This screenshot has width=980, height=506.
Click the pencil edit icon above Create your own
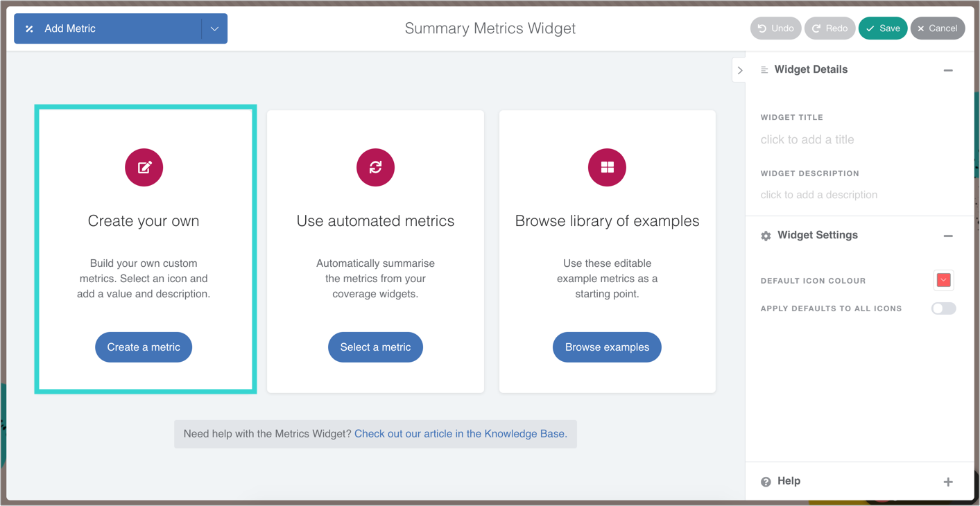coord(144,167)
